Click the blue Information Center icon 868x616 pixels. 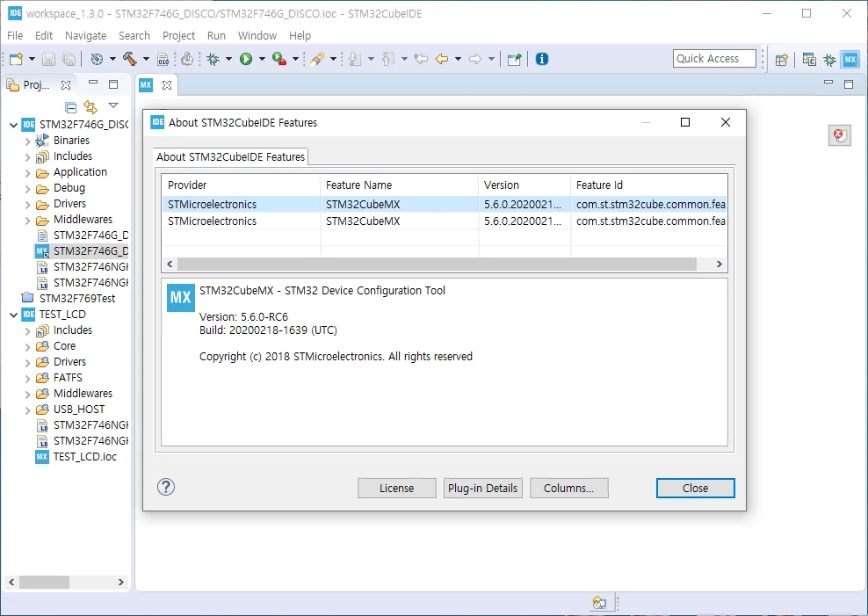(542, 59)
